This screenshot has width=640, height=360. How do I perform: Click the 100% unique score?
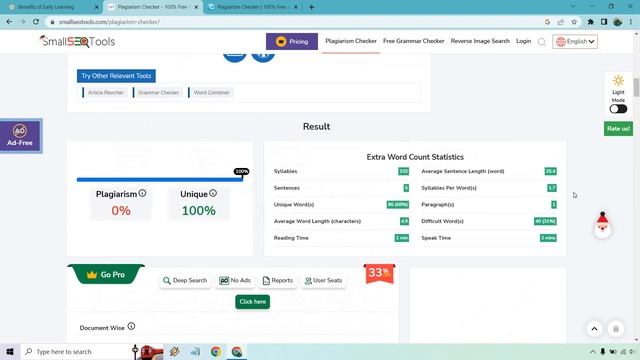tap(198, 211)
